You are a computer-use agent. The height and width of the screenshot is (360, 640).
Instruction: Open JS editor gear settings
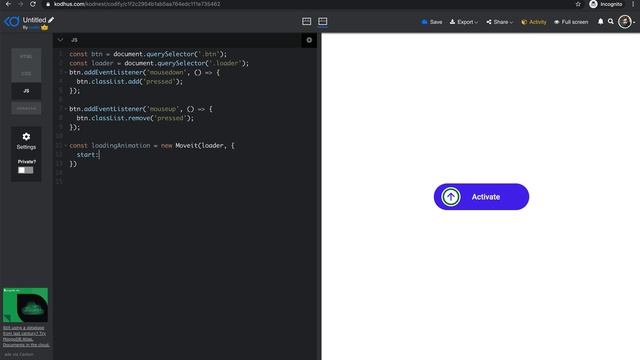[x=309, y=40]
